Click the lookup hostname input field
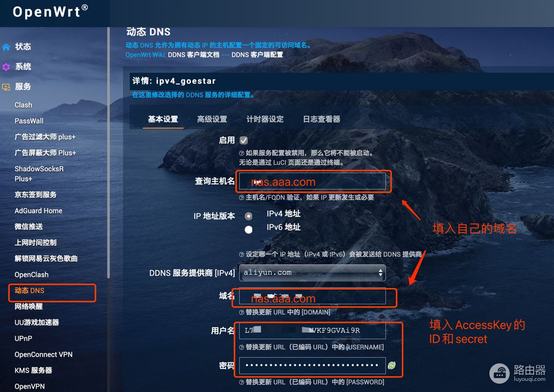The image size is (554, 392). tap(313, 181)
